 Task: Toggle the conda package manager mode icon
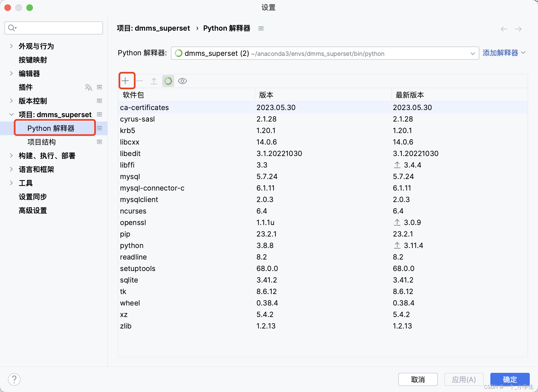[x=168, y=81]
